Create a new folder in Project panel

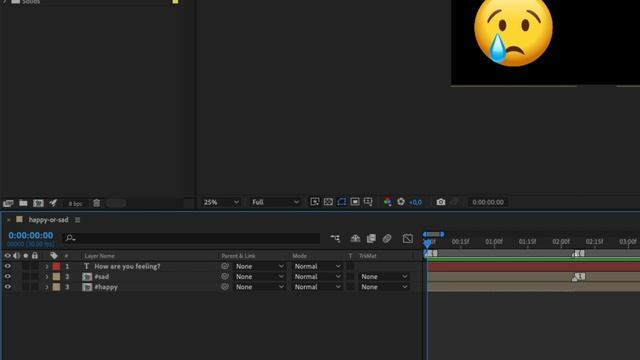pyautogui.click(x=23, y=203)
